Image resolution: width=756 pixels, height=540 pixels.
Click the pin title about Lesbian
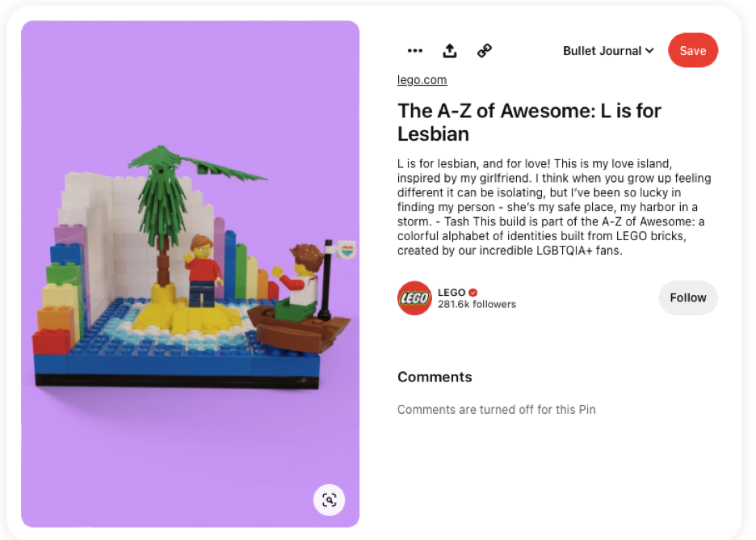(x=529, y=122)
